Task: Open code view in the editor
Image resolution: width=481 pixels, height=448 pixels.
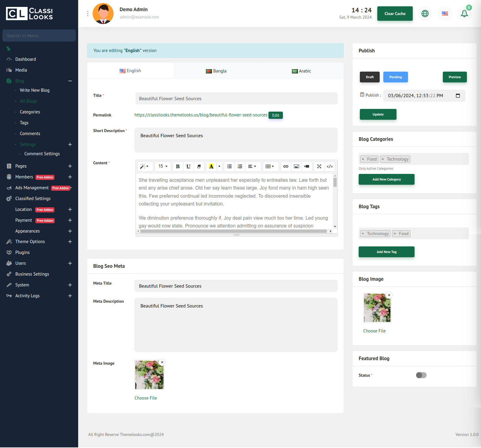Action: pyautogui.click(x=329, y=166)
